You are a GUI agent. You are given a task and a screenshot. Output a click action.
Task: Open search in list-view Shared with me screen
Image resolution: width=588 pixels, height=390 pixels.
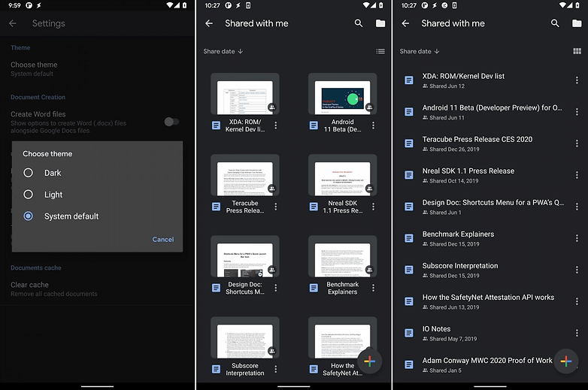(555, 23)
